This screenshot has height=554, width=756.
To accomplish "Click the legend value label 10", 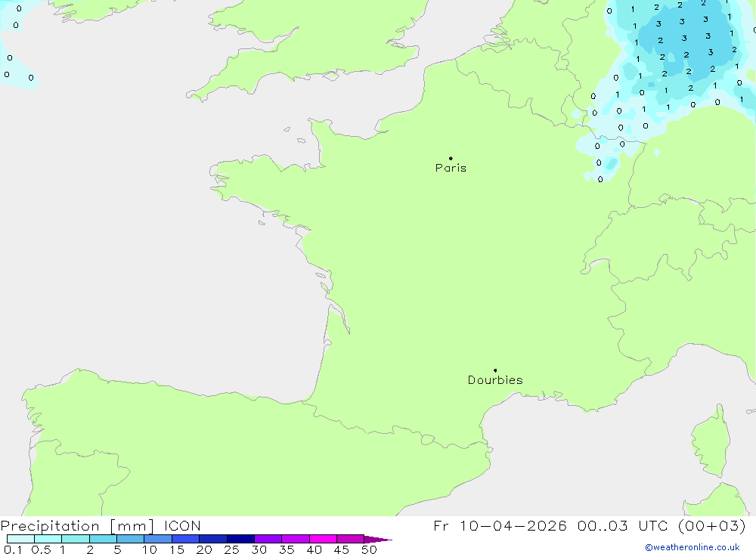I will coord(150,549).
